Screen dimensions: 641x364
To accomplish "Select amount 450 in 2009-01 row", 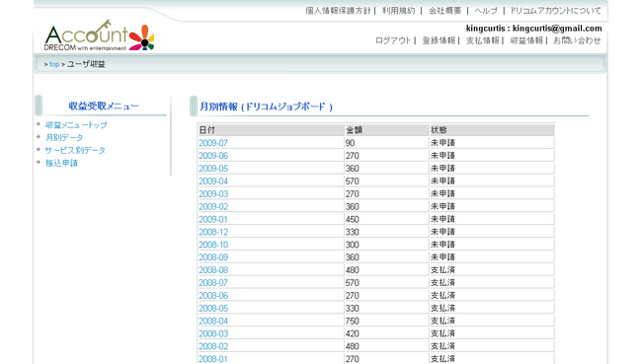I will 353,220.
